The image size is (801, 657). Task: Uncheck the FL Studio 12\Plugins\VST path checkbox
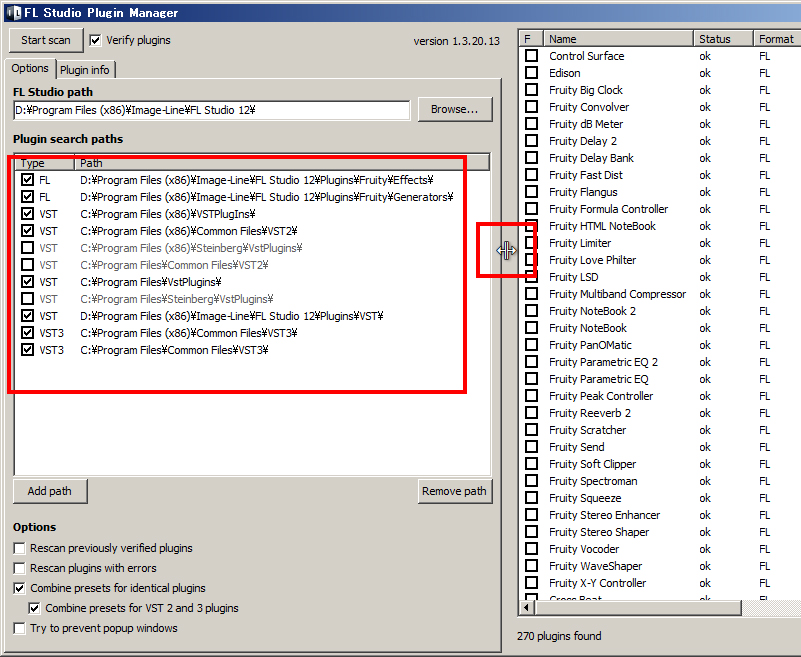coord(28,316)
